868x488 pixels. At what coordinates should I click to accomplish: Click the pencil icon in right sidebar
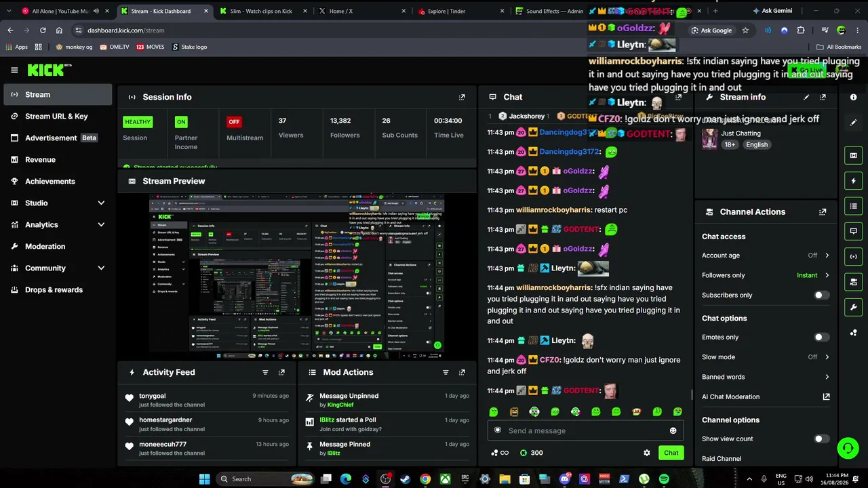pyautogui.click(x=853, y=123)
